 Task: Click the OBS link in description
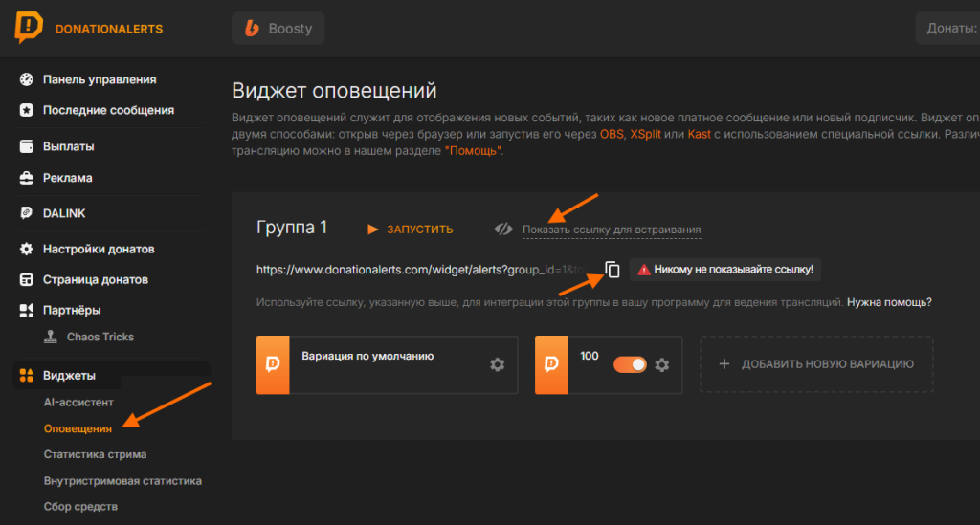[612, 134]
